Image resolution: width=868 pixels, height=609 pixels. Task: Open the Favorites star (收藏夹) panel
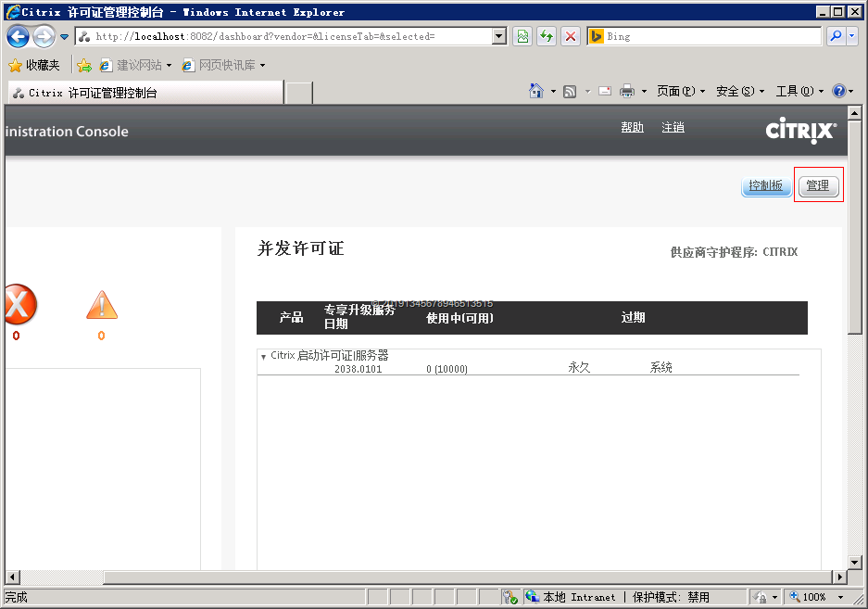tap(34, 65)
